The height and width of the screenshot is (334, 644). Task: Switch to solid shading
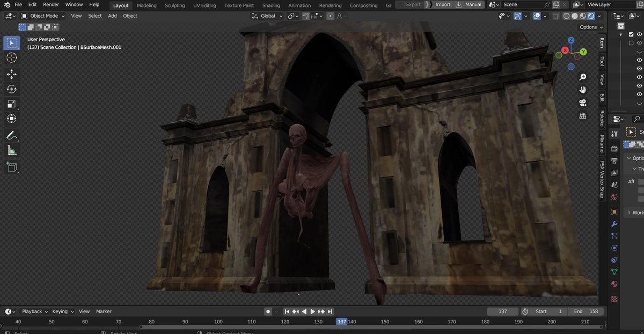pyautogui.click(x=575, y=16)
